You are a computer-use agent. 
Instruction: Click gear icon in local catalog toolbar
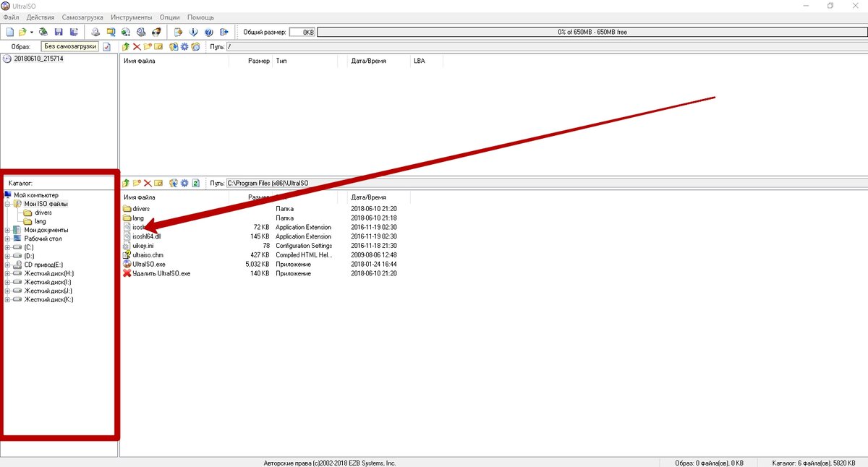click(184, 184)
